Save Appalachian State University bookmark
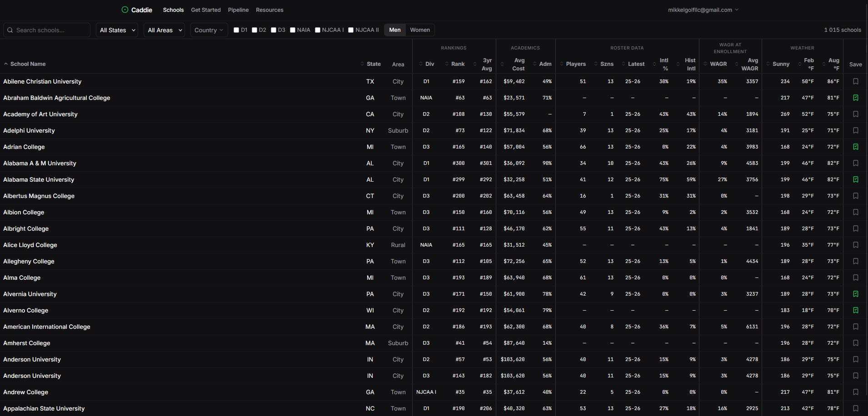Viewport: 868px width, 416px height. click(856, 408)
